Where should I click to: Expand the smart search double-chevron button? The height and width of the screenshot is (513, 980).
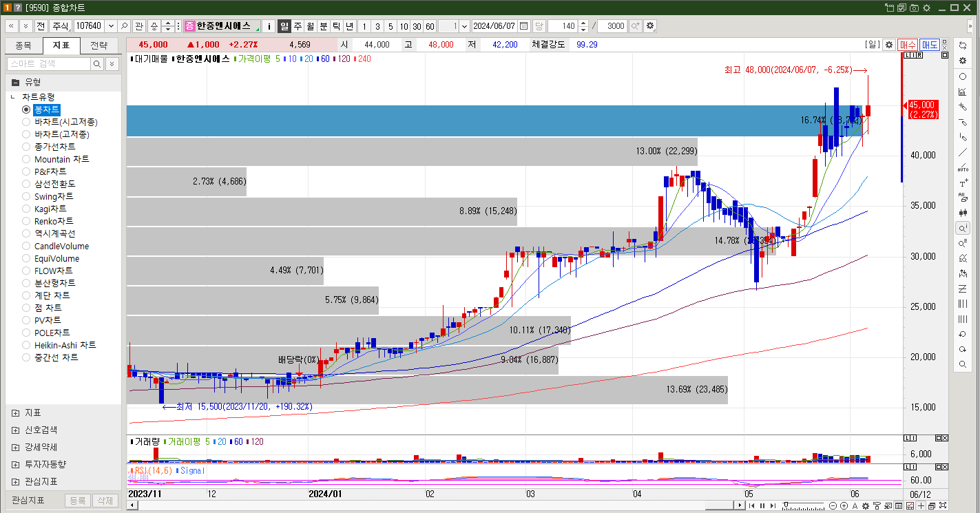112,64
